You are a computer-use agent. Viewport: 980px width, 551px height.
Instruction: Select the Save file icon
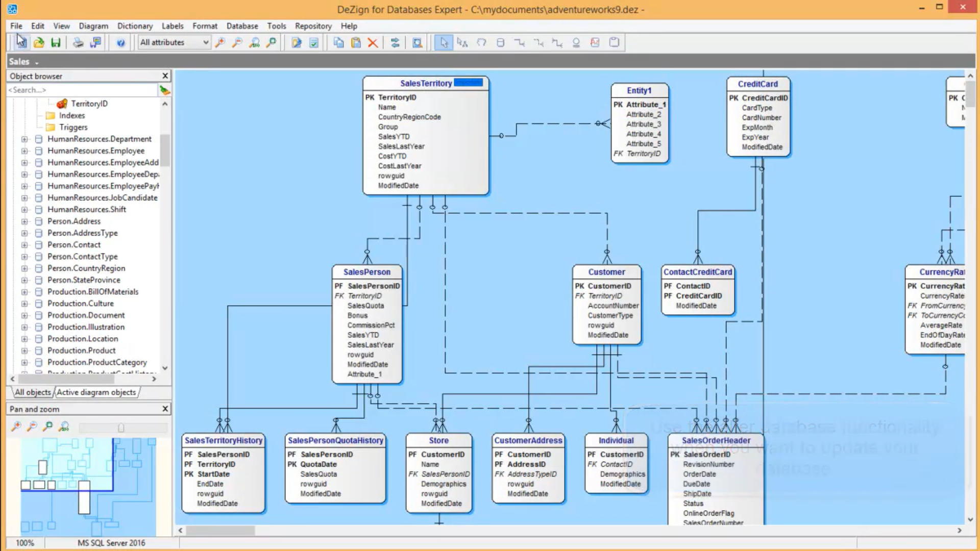click(x=57, y=42)
